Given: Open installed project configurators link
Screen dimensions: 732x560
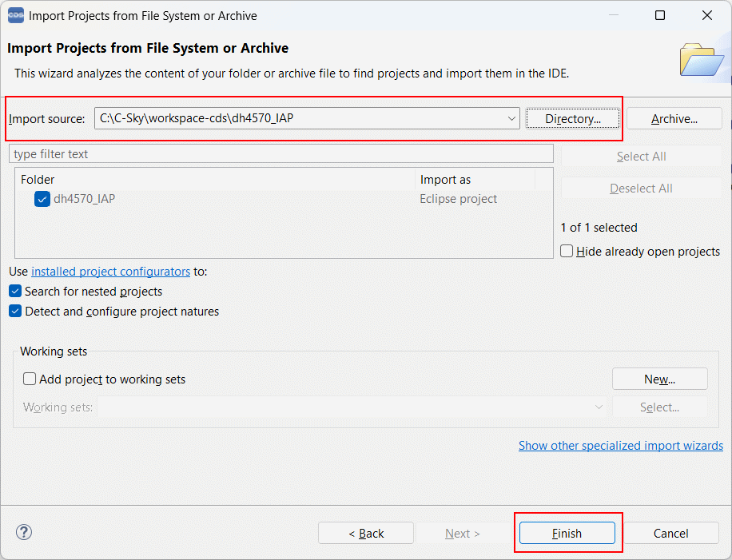Looking at the screenshot, I should coord(110,272).
